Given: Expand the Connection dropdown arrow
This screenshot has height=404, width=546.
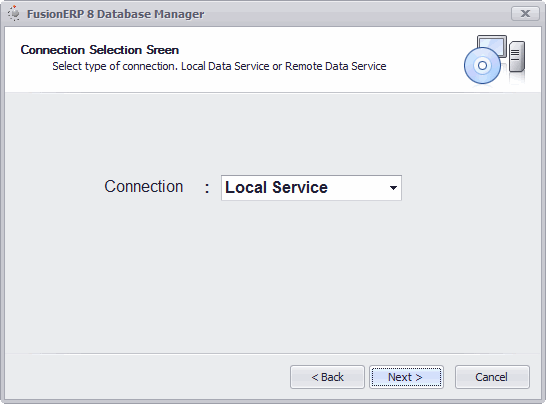Looking at the screenshot, I should click(393, 188).
